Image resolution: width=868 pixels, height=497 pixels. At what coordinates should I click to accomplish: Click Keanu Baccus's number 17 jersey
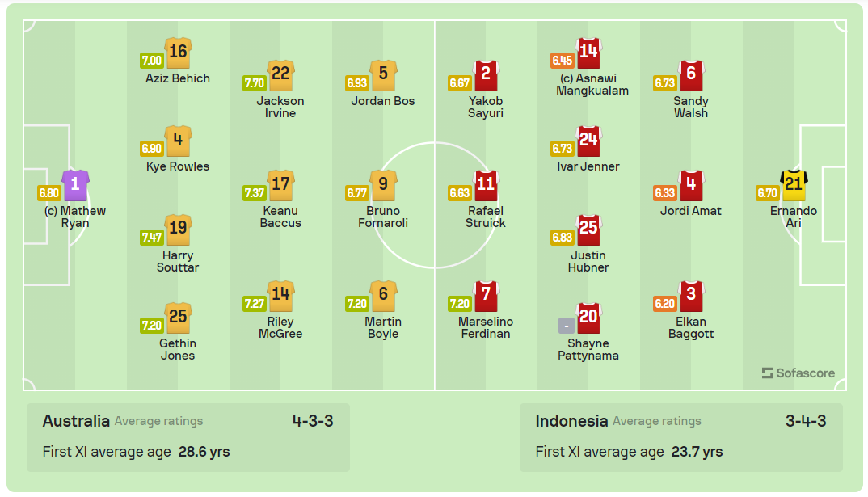coord(280,185)
